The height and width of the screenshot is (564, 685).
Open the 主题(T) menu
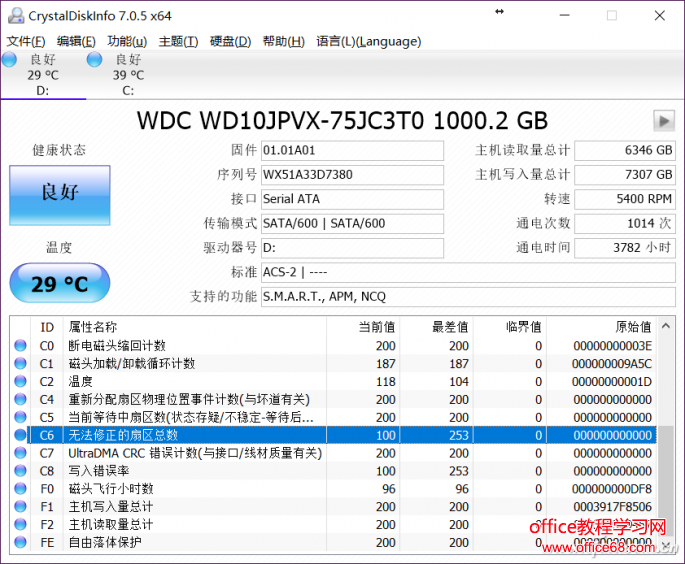pyautogui.click(x=178, y=41)
